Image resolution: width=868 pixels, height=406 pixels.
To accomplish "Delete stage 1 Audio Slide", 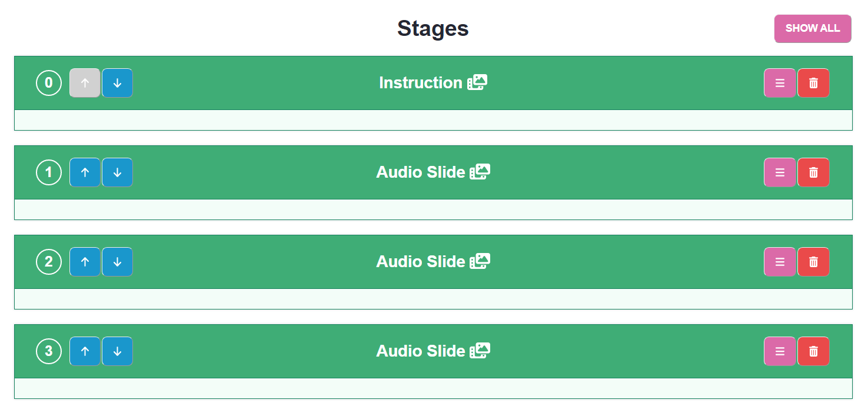I will 813,172.
